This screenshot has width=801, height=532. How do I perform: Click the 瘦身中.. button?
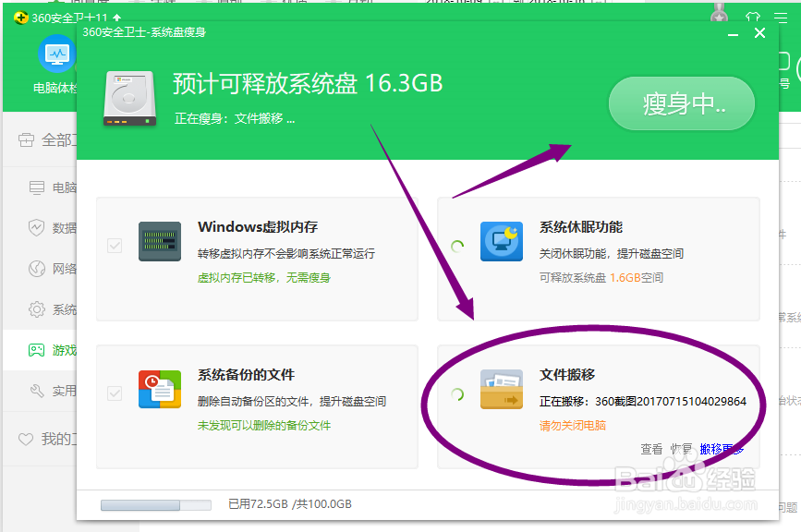[682, 103]
